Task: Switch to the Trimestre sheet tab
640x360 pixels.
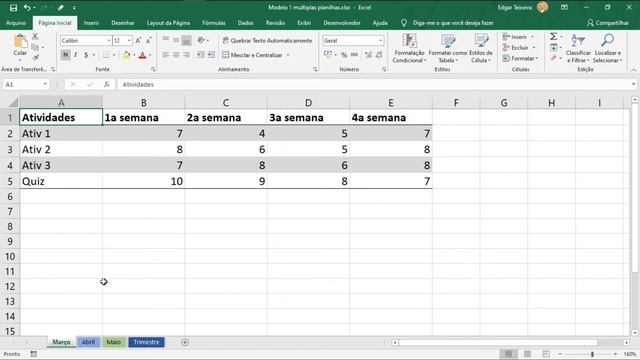Action: coord(147,342)
